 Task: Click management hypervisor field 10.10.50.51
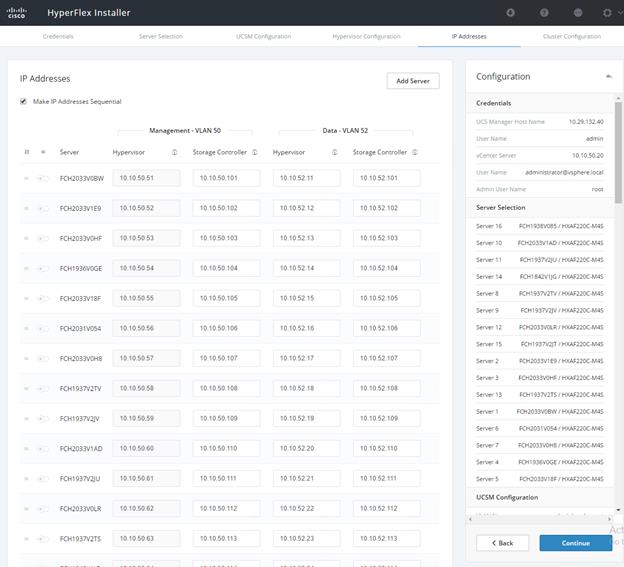click(146, 178)
